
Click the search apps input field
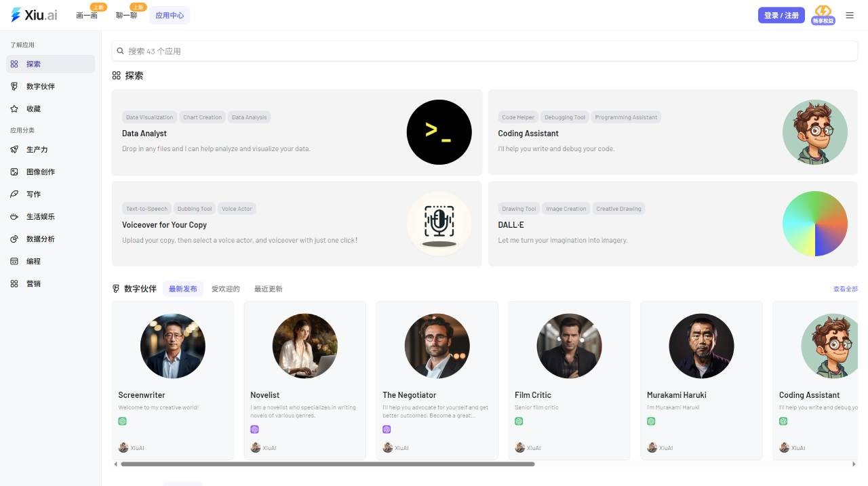tap(485, 51)
